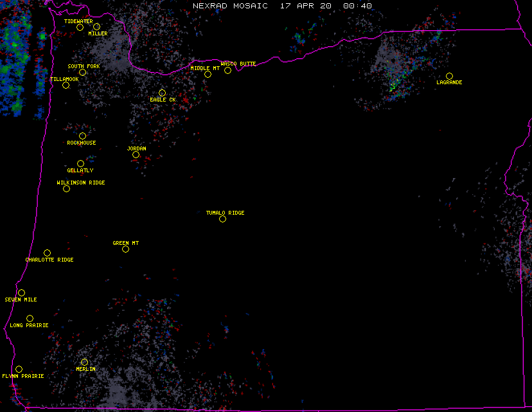Click the LaGrande station circle marker
Image resolution: width=532 pixels, height=412 pixels.
pyautogui.click(x=450, y=76)
